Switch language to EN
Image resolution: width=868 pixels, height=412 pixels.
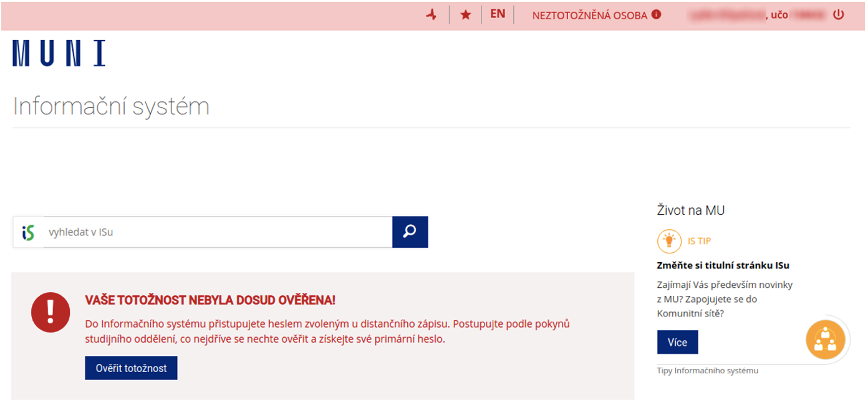(498, 14)
